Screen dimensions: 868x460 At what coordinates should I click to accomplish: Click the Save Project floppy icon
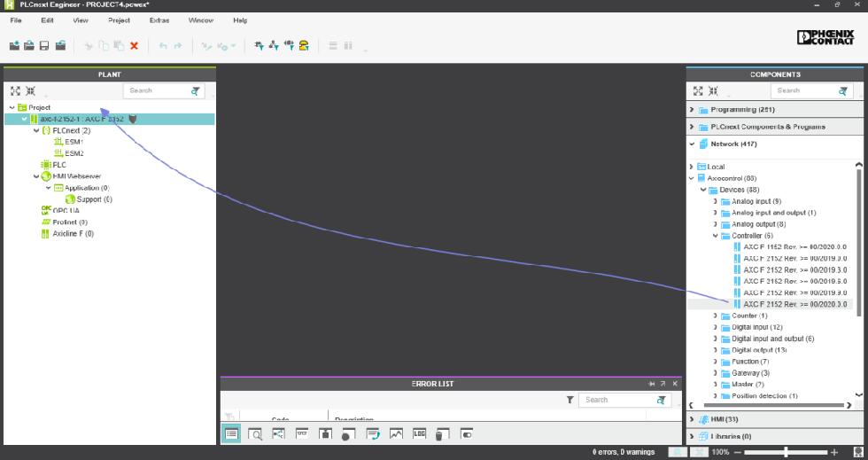(44, 45)
